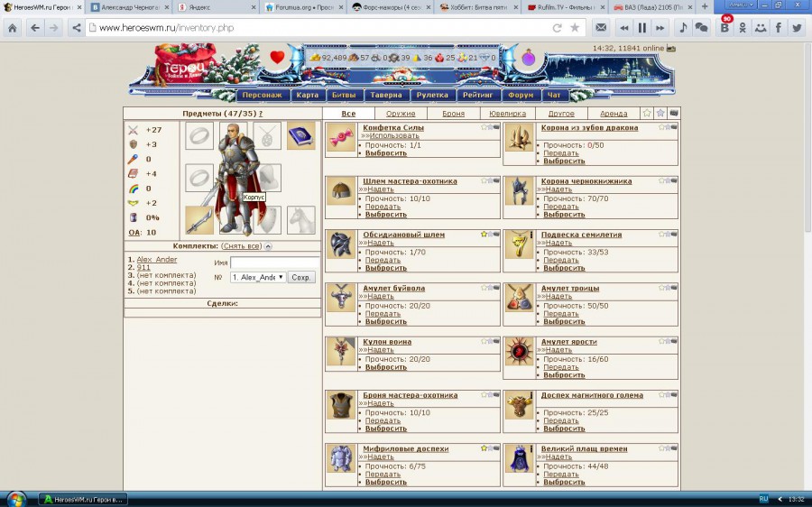Open the Карта menu
Screen dimensions: 812x507
coord(308,96)
